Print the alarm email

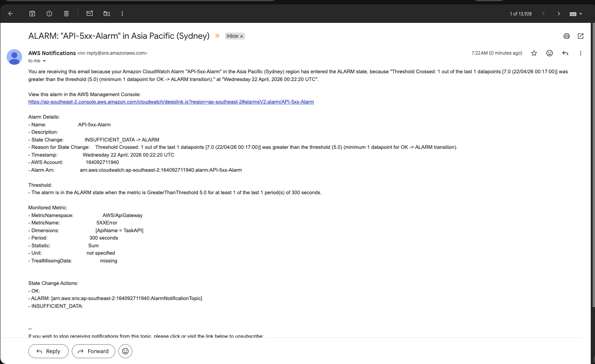(x=566, y=36)
